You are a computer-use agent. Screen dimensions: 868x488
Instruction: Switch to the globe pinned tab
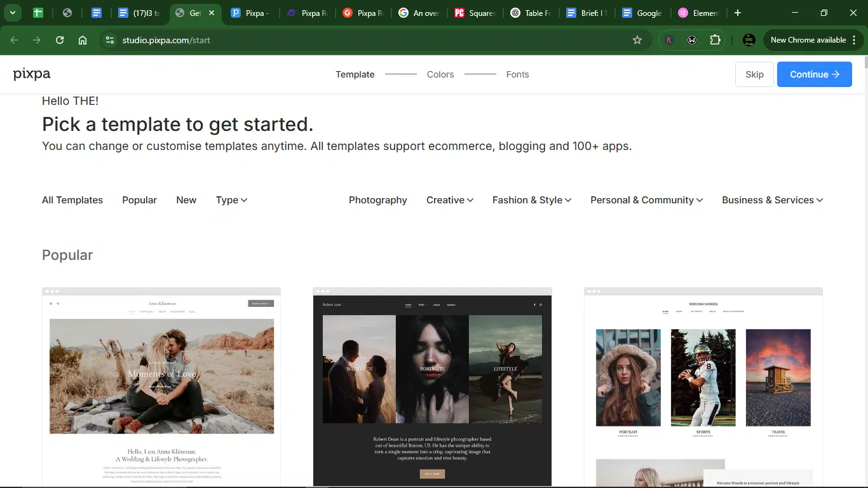tap(67, 13)
